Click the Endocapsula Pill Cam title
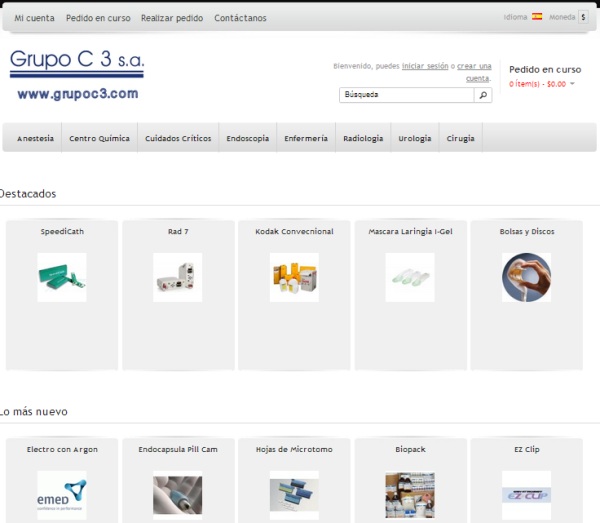The width and height of the screenshot is (600, 523). click(178, 450)
